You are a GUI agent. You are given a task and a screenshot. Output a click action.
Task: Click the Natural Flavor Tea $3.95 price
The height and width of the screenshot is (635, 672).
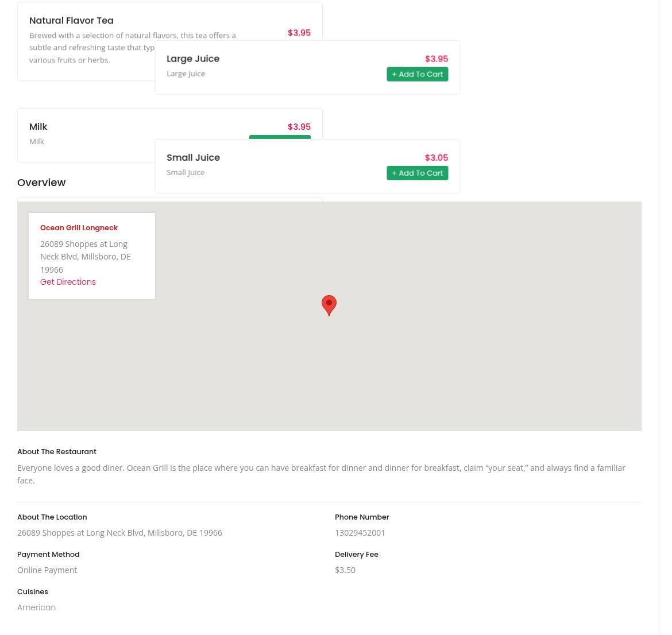(299, 33)
